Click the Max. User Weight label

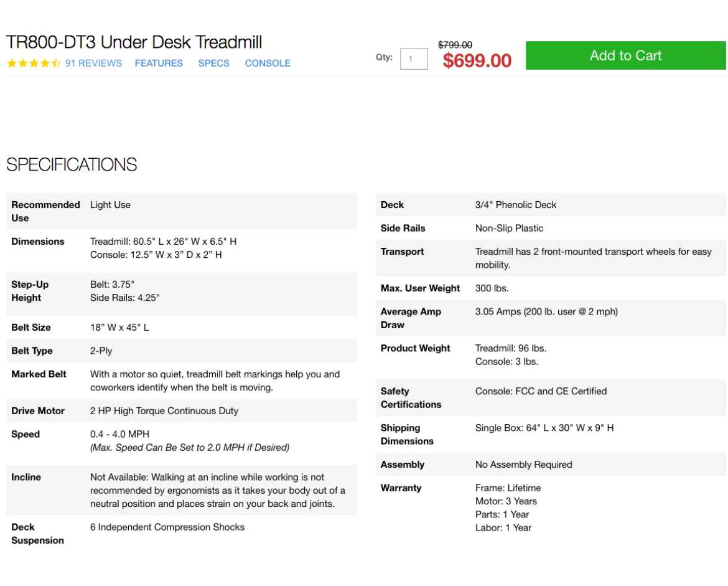pyautogui.click(x=420, y=288)
